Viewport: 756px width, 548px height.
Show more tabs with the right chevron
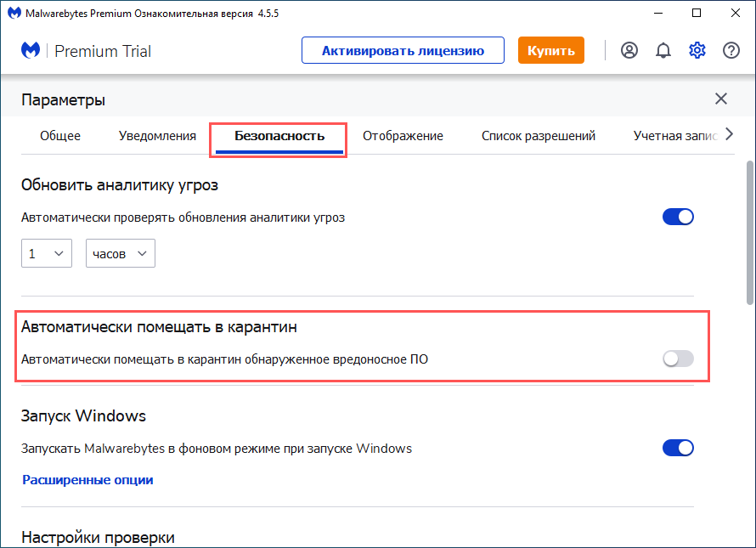click(729, 134)
